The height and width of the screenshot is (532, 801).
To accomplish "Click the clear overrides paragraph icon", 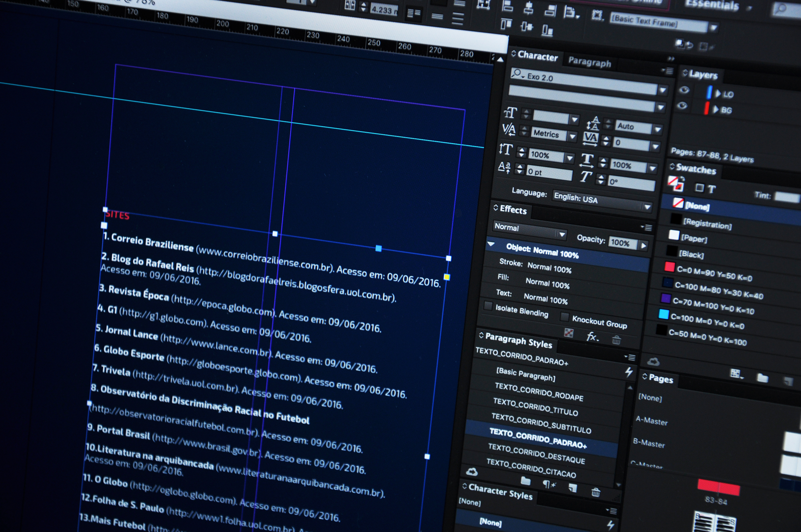I will pos(549,484).
